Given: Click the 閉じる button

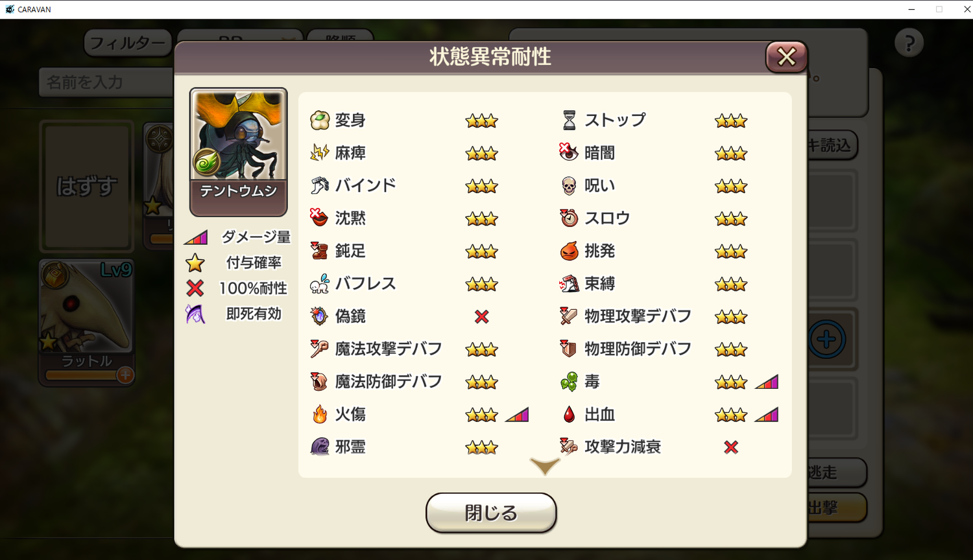Looking at the screenshot, I should (x=491, y=513).
